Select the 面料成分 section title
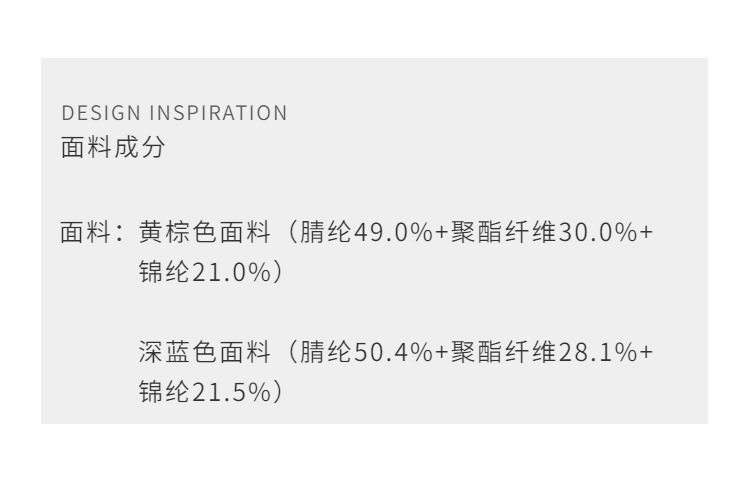This screenshot has height=484, width=750. pos(113,148)
